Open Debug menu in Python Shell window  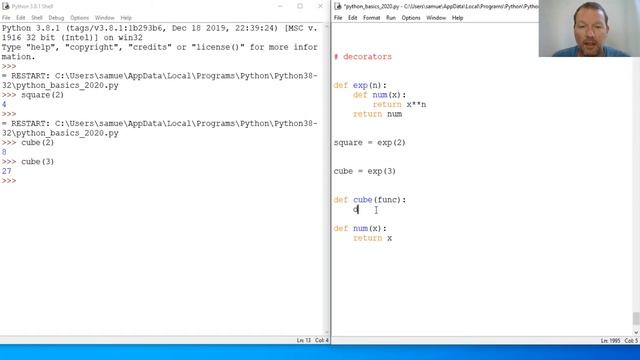pos(56,18)
